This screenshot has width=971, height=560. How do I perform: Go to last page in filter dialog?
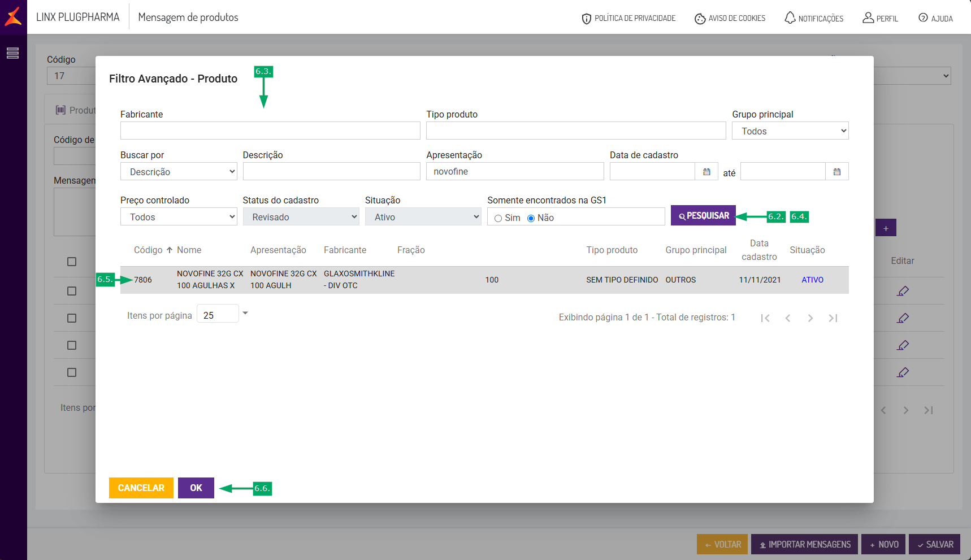[x=833, y=318]
